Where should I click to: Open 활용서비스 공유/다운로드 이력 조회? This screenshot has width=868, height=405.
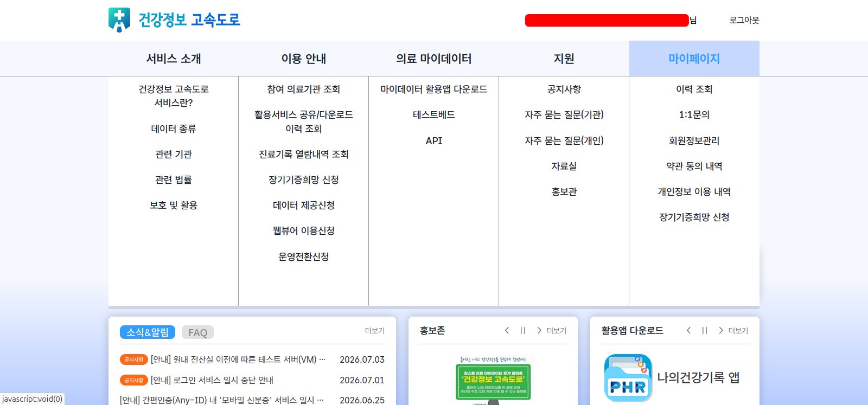pyautogui.click(x=304, y=121)
